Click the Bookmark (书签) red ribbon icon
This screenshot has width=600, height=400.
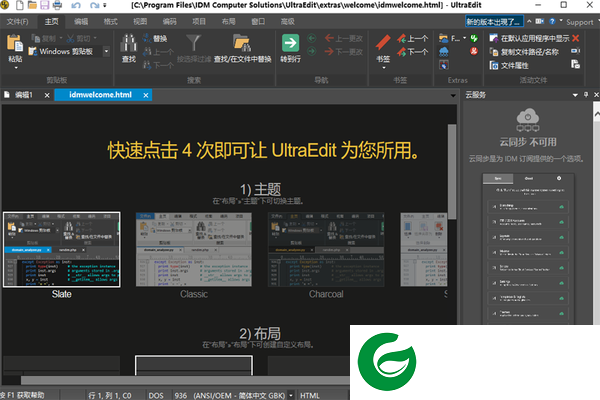[383, 43]
